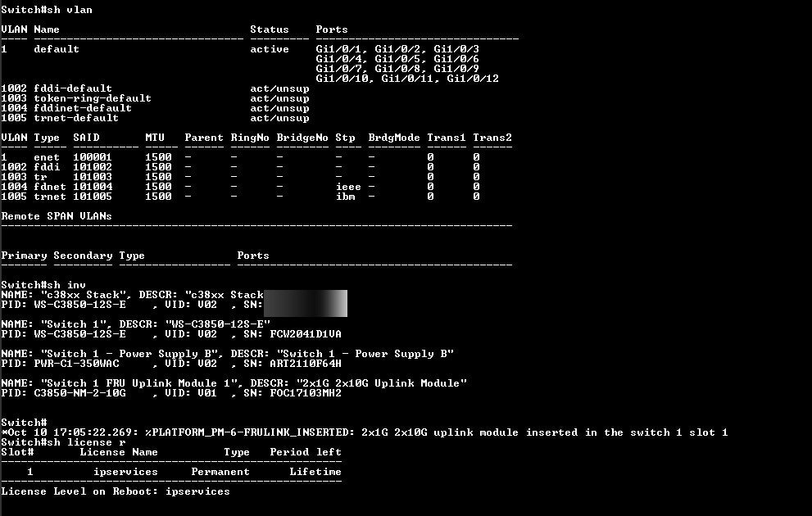812x516 pixels.
Task: Click the 'RingNo' column header
Action: point(250,138)
